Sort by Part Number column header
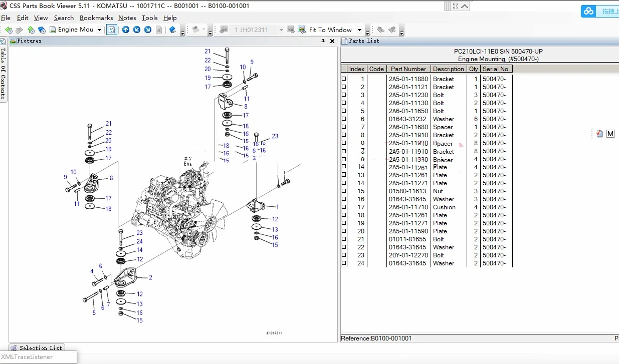Image resolution: width=619 pixels, height=364 pixels. point(408,69)
